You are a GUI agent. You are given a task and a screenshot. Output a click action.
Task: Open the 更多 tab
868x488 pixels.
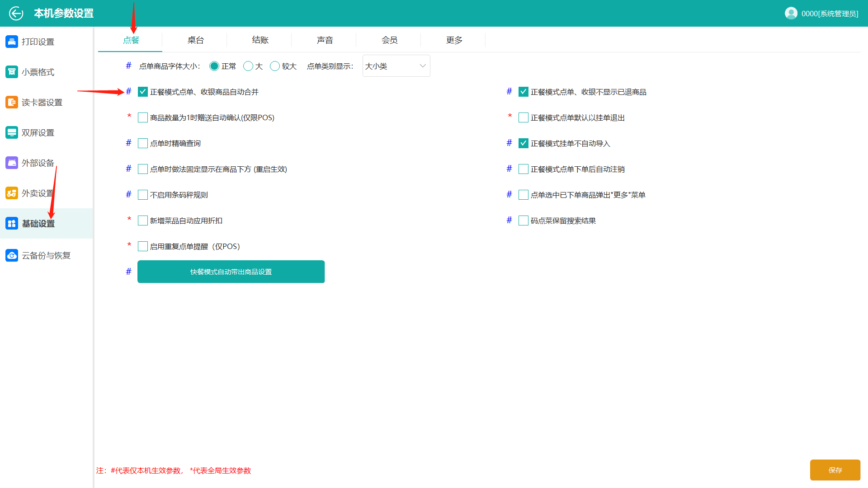click(454, 40)
